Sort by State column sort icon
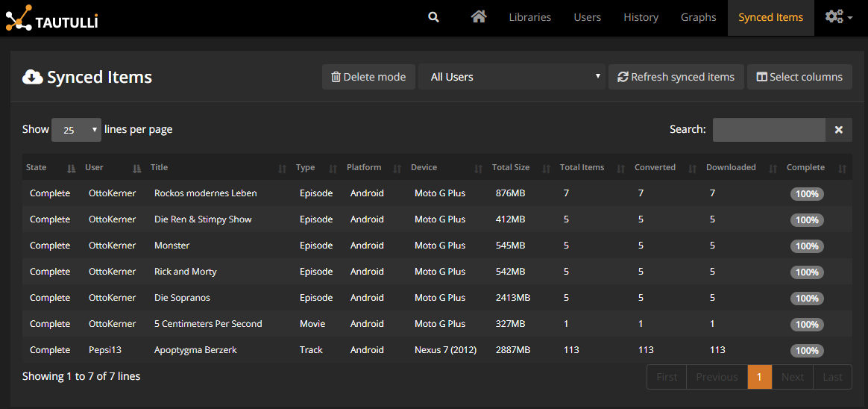The width and height of the screenshot is (868, 409). 72,169
